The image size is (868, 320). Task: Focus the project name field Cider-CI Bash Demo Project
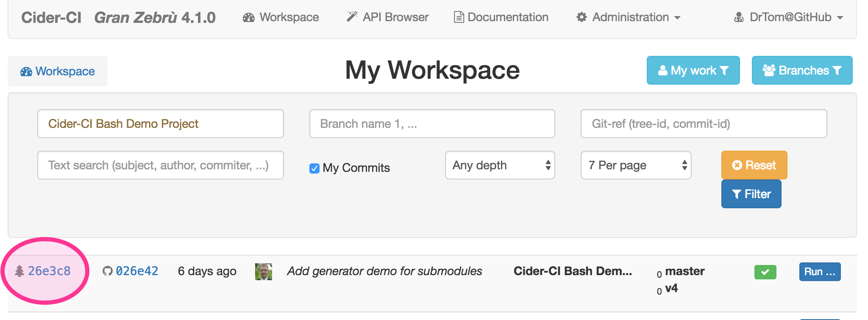[x=161, y=124]
